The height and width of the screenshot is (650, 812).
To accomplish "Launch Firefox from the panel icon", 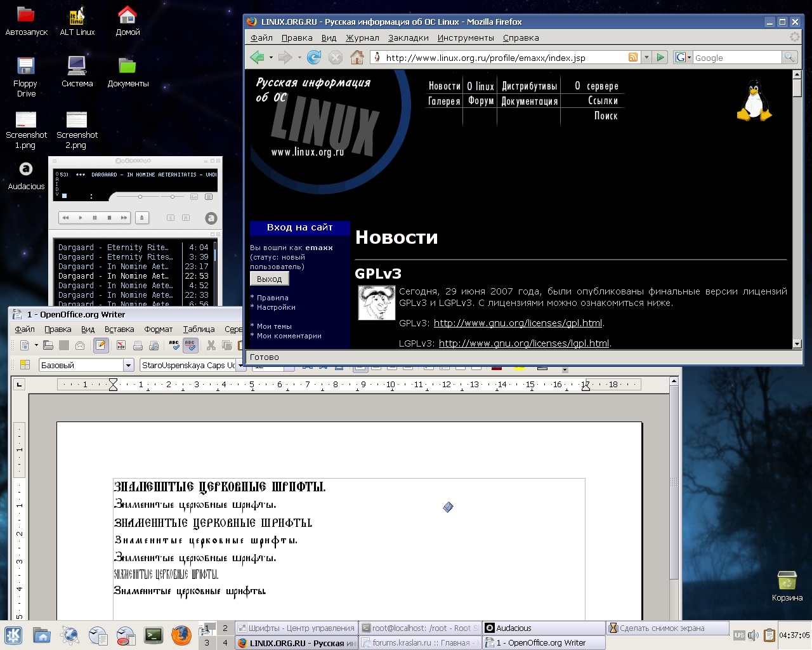I will (x=181, y=635).
